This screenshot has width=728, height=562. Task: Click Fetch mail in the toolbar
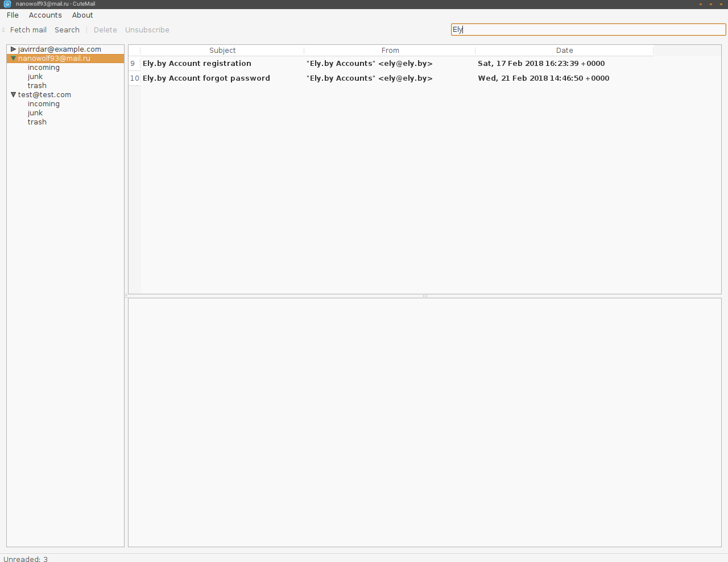[28, 30]
